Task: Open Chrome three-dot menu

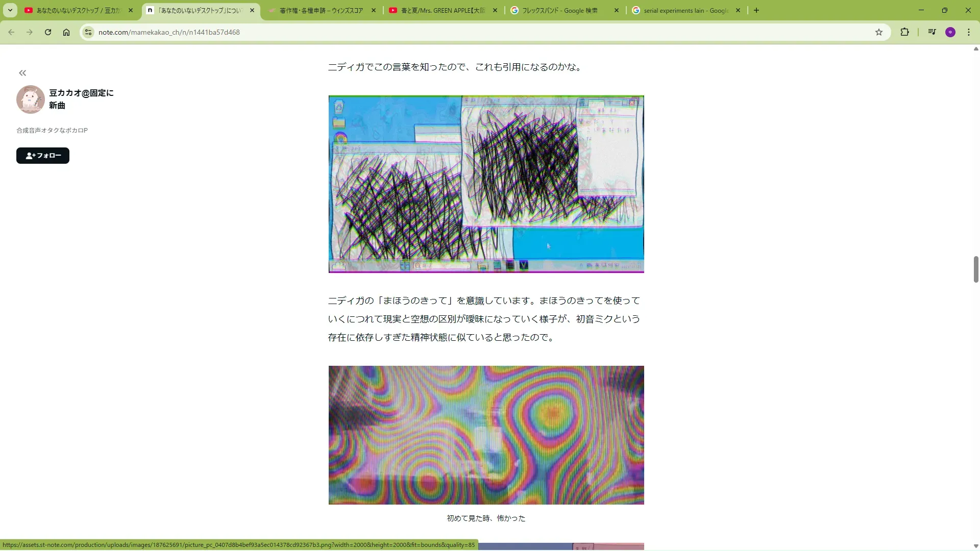Action: click(x=968, y=32)
